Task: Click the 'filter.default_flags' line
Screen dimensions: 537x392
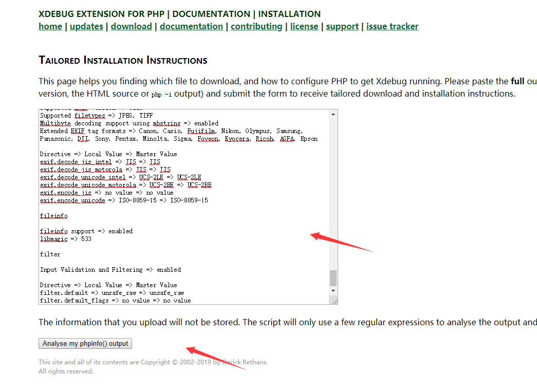Action: [x=116, y=301]
